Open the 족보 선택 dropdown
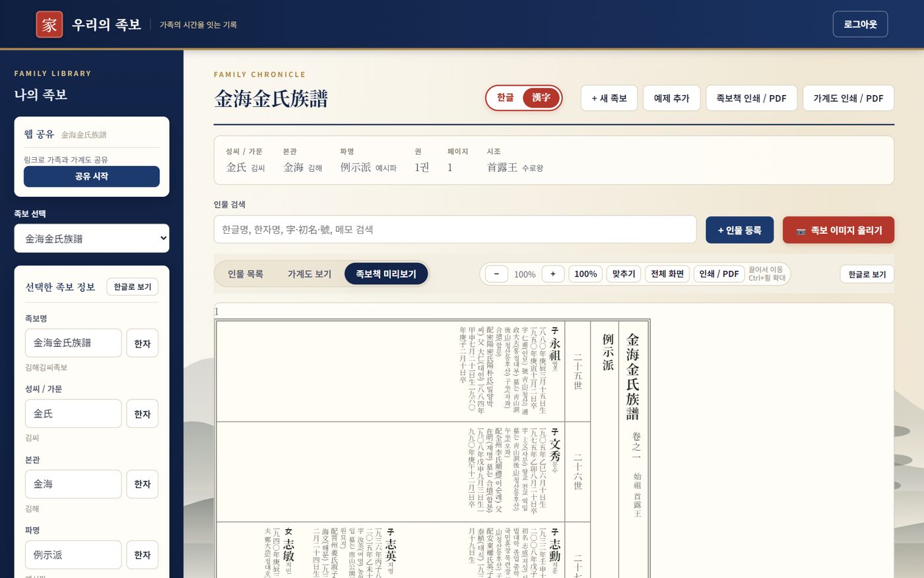The image size is (924, 578). pyautogui.click(x=92, y=238)
